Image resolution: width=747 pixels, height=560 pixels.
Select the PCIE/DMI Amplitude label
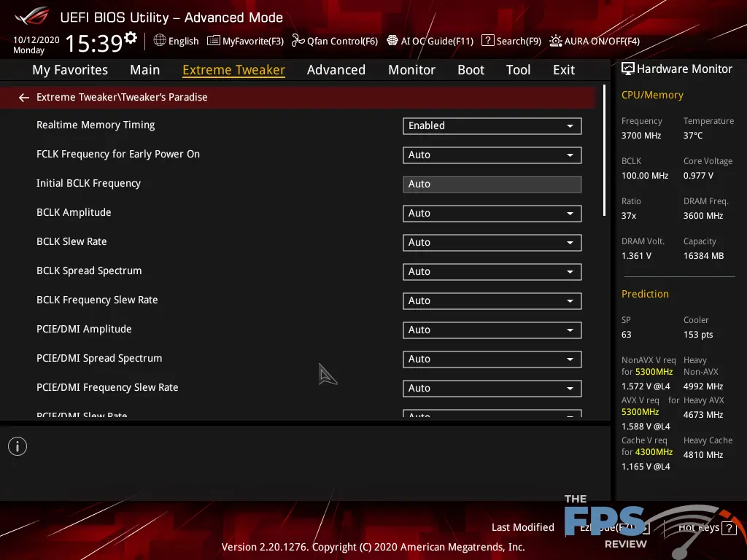tap(84, 329)
